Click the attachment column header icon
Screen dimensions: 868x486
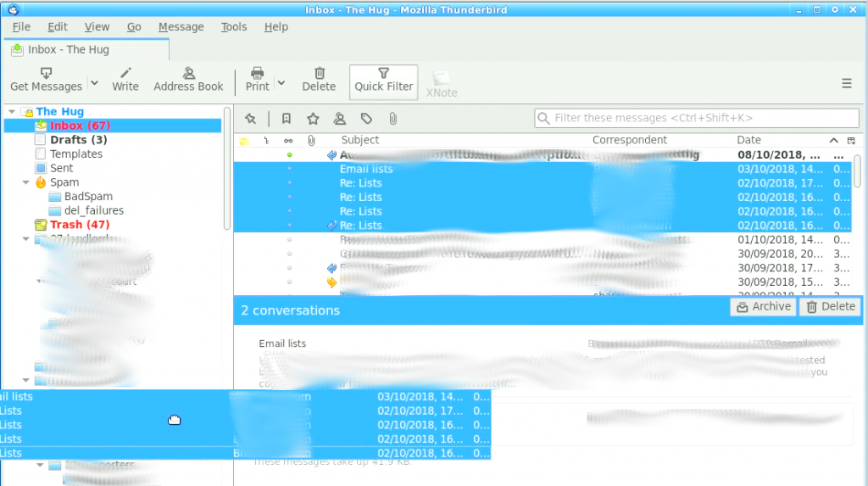[312, 141]
